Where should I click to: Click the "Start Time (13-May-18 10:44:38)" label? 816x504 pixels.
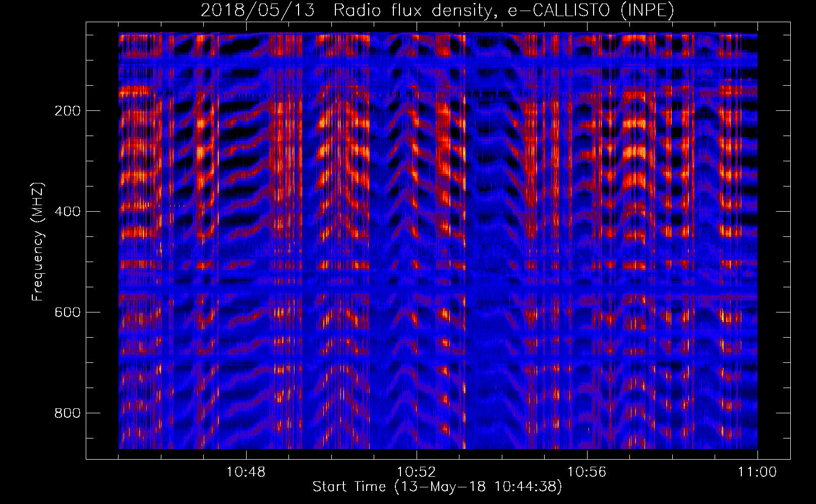tap(437, 487)
